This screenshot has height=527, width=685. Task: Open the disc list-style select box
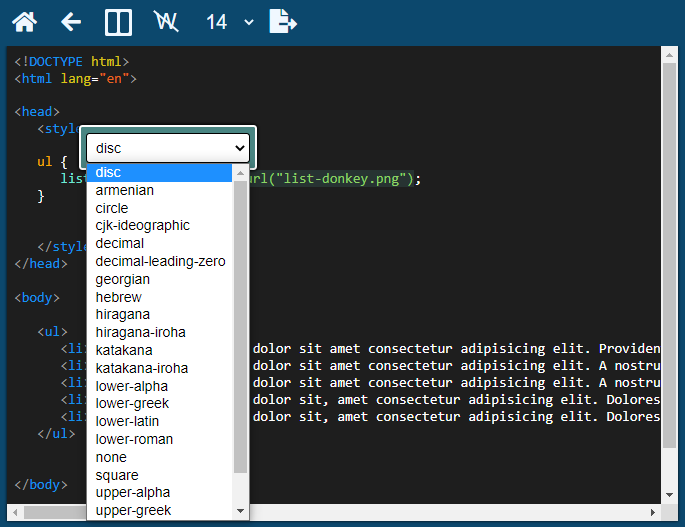pos(168,148)
